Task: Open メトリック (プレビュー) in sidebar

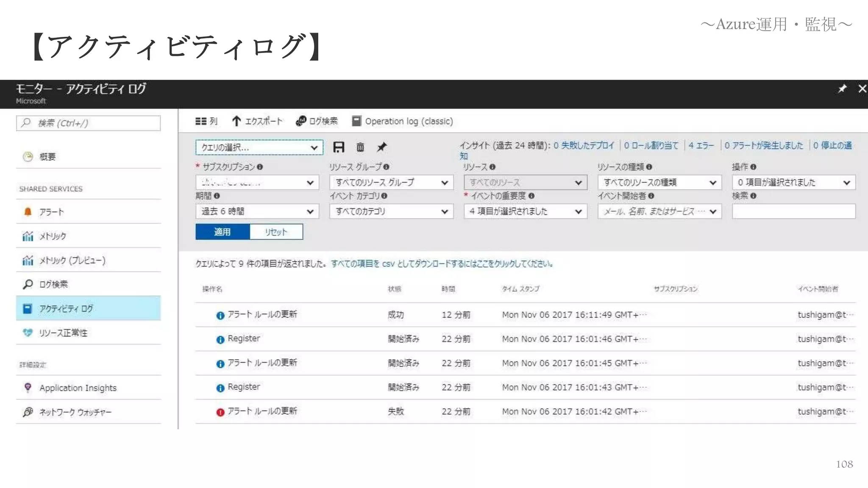Action: [x=88, y=260]
